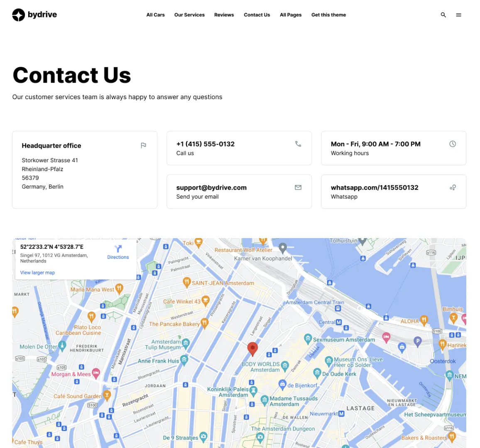
Task: Open the Our Services menu
Action: (x=189, y=15)
